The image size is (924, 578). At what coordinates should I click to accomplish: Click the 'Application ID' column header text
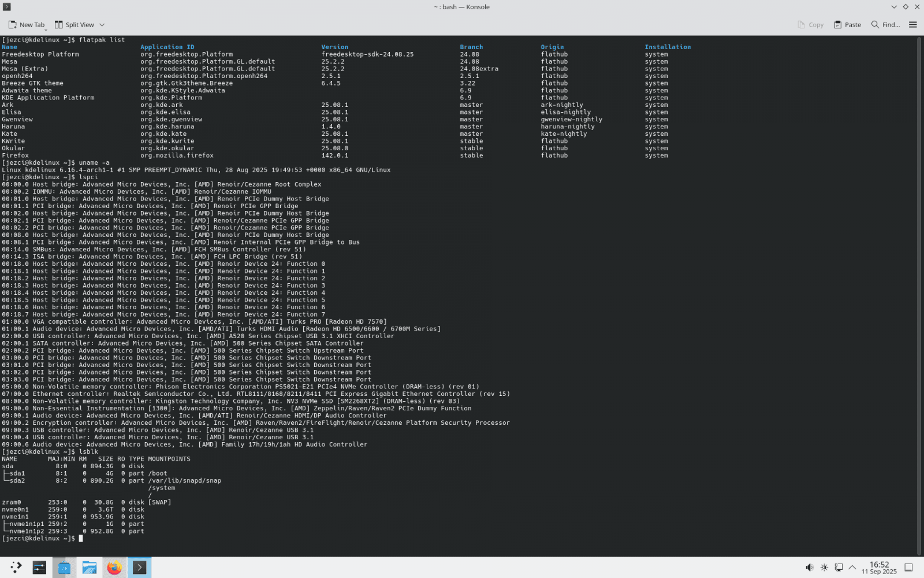(167, 47)
